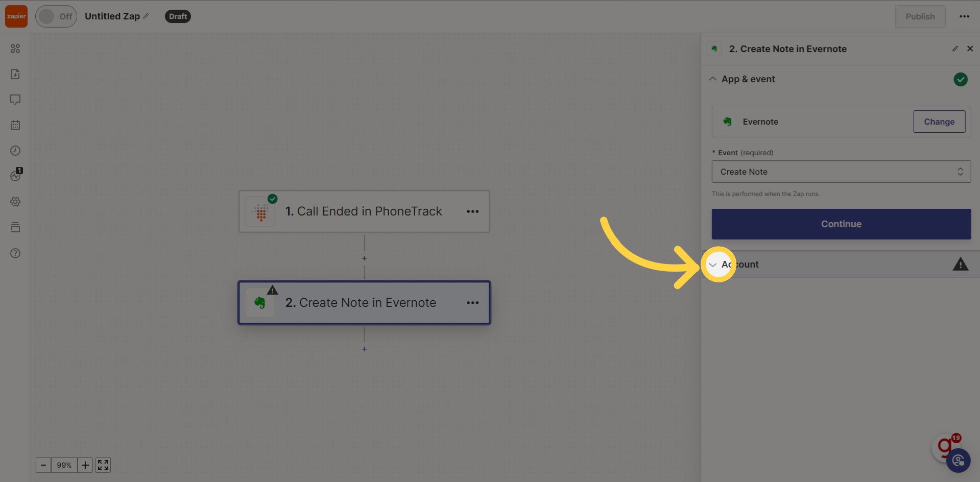
Task: Open the help question mark icon
Action: [15, 253]
